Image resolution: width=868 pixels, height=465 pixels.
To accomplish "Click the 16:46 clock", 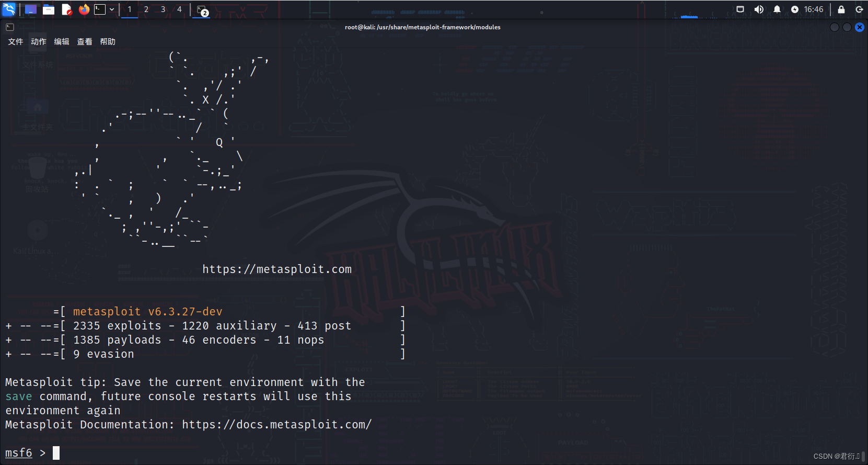I will pyautogui.click(x=814, y=9).
